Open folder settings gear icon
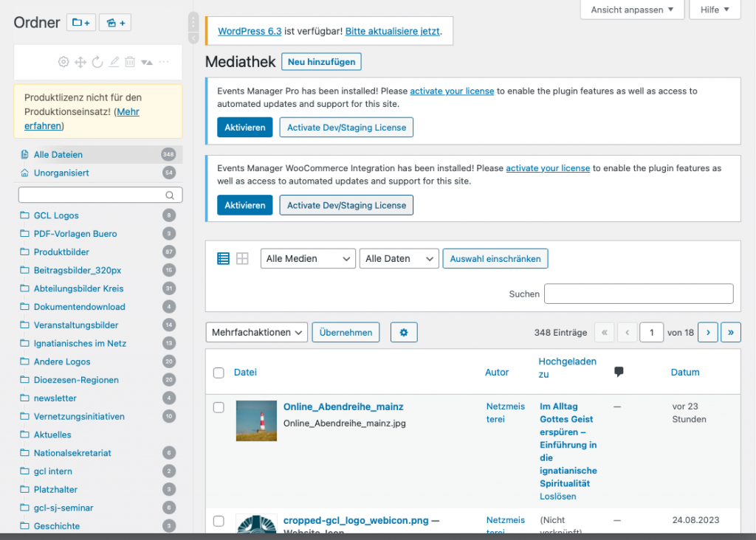 [63, 62]
